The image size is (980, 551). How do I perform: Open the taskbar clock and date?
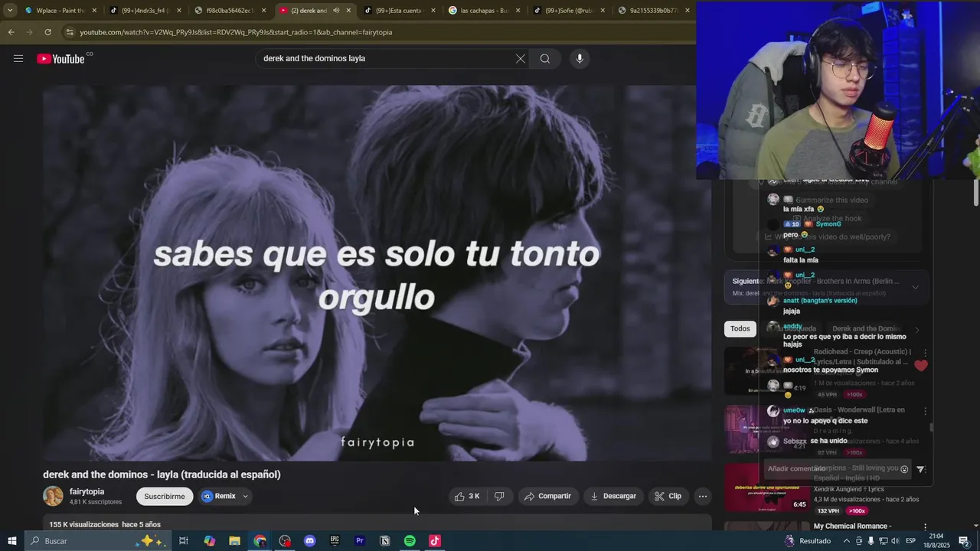point(937,541)
